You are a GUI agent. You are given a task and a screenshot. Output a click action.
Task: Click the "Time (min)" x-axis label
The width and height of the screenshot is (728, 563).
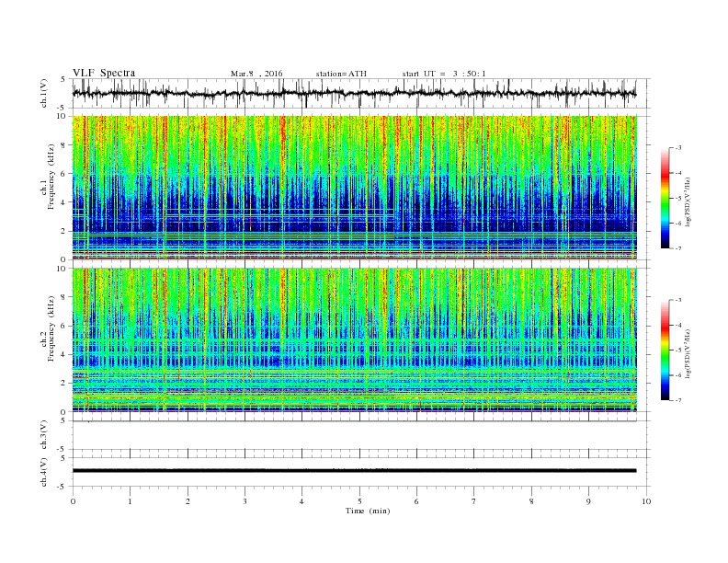tap(368, 511)
